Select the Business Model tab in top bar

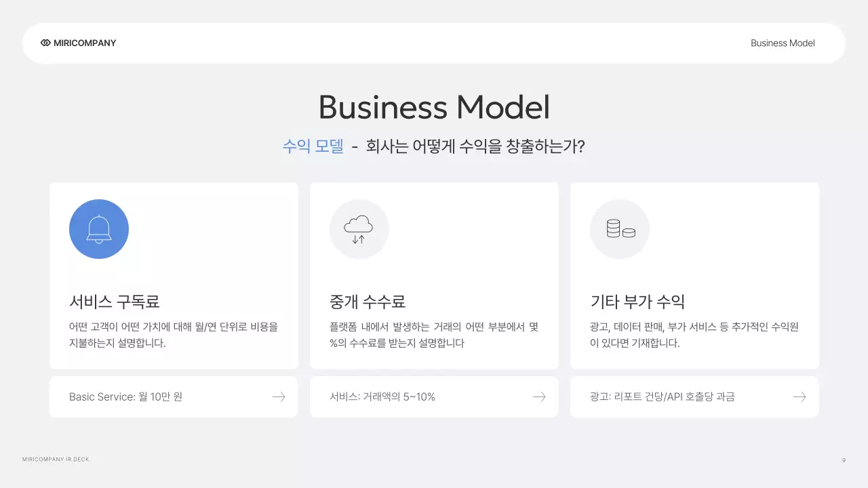coord(783,43)
